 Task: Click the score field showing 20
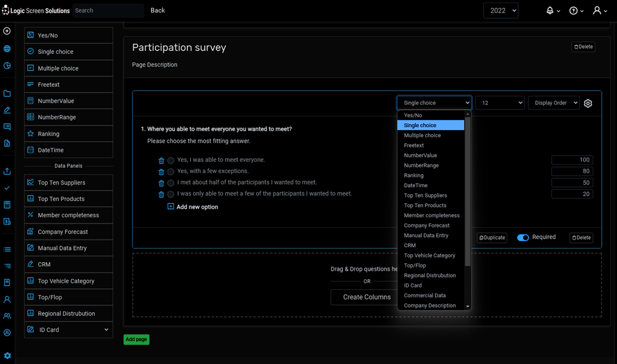pos(572,194)
